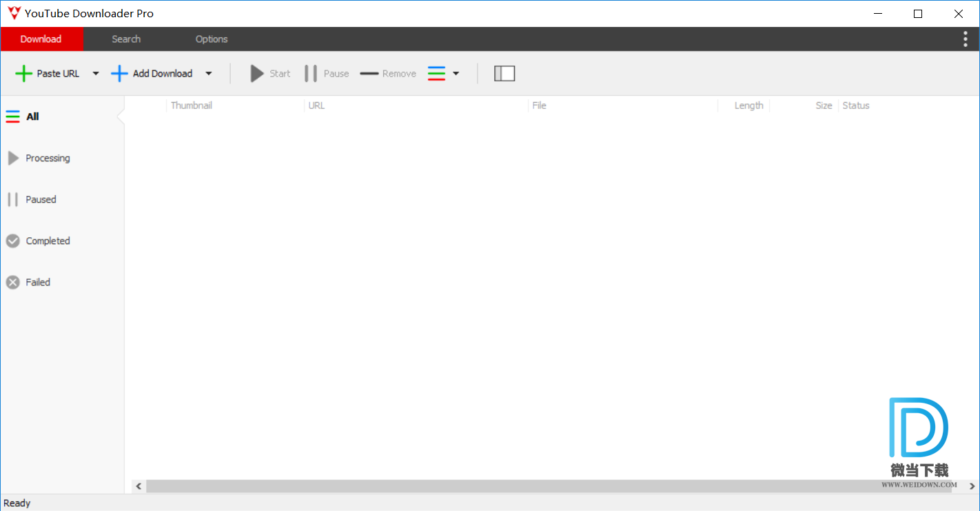Click the blue plus Add Download icon
This screenshot has height=511, width=980.
click(120, 74)
